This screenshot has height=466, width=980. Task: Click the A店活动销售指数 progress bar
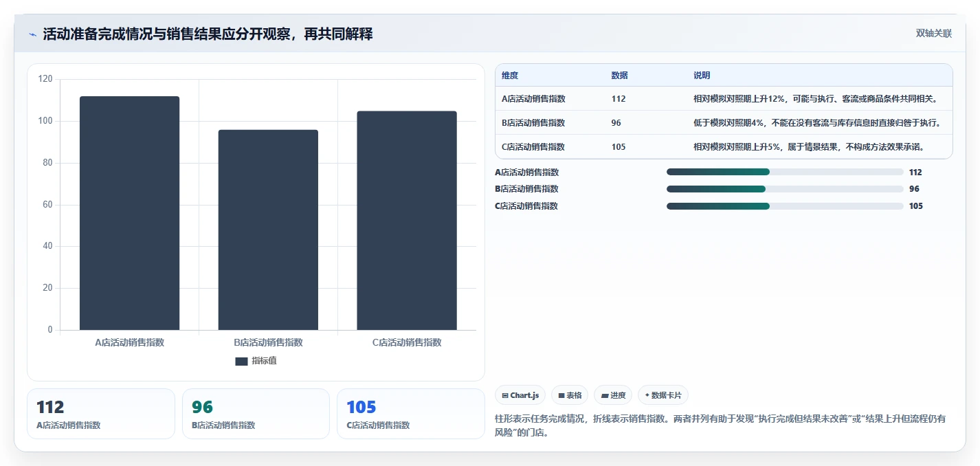(785, 172)
